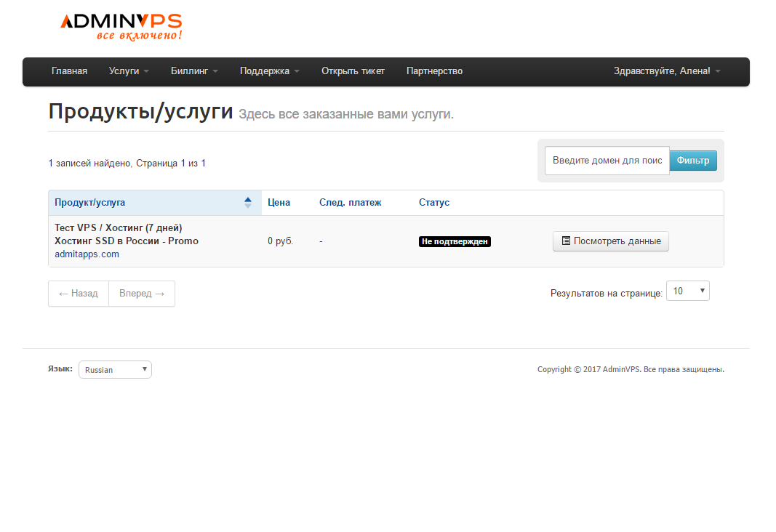Image resolution: width=776 pixels, height=532 pixels.
Task: Click the caret next to Здравствуйте, Алена!
Action: [x=718, y=71]
